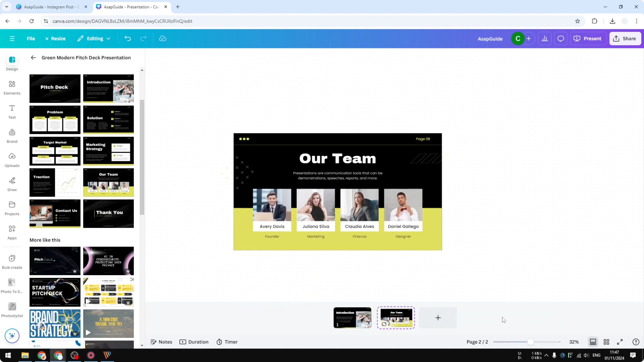Collapse the sidebar with hamburger menu

[12, 38]
